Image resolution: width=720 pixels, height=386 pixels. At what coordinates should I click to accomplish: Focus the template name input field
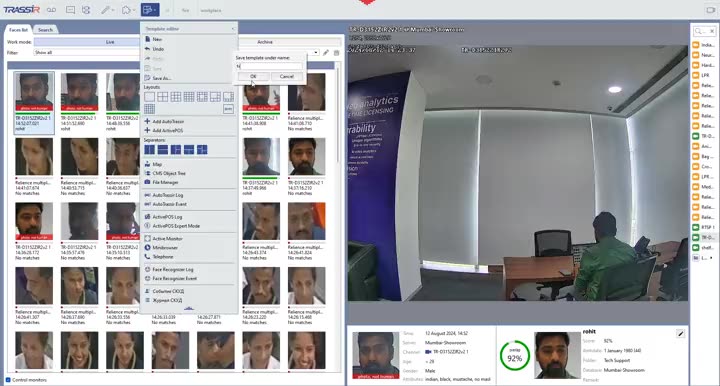point(270,66)
